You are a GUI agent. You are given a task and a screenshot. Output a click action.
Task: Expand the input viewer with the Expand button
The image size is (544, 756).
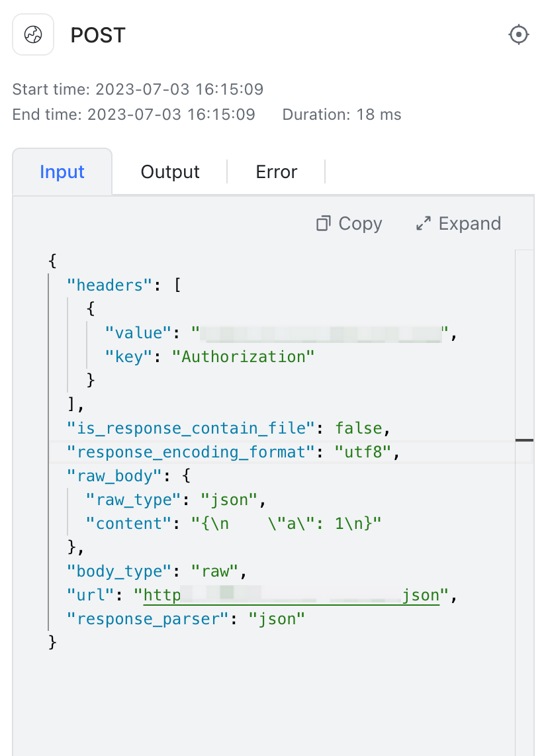click(x=458, y=224)
